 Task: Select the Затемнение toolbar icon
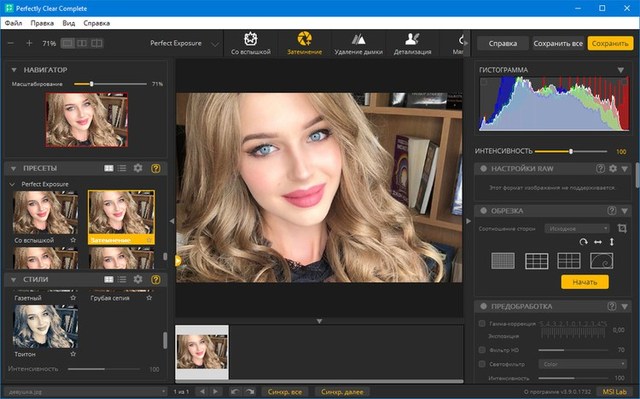[x=304, y=43]
